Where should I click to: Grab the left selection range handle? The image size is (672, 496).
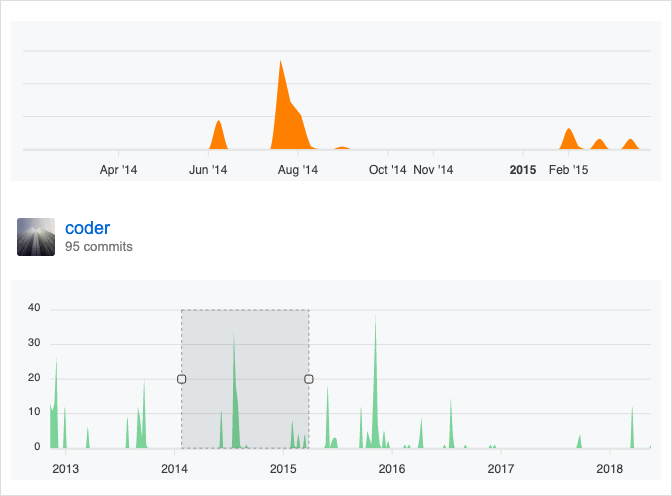(181, 379)
